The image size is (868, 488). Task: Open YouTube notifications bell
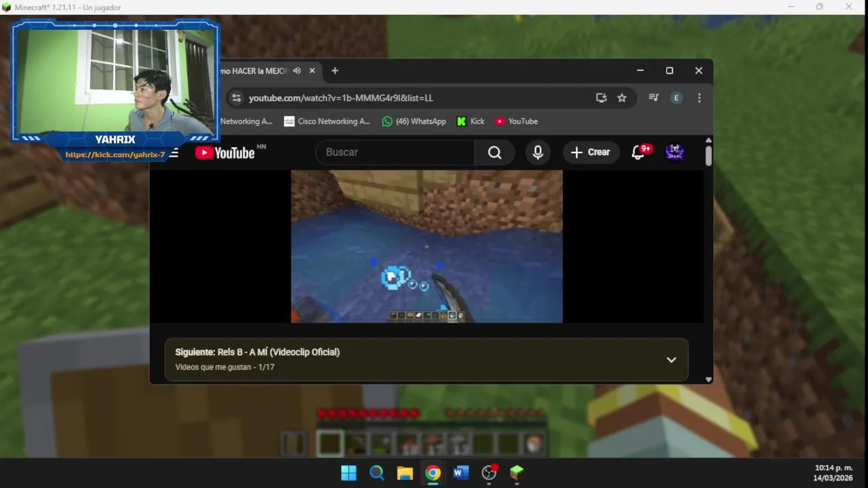click(x=638, y=152)
